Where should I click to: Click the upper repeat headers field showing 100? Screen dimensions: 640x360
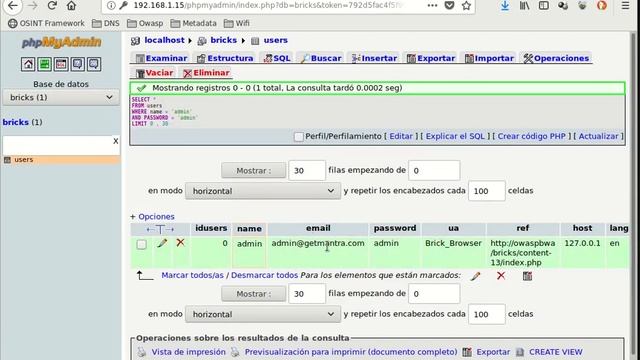click(487, 191)
